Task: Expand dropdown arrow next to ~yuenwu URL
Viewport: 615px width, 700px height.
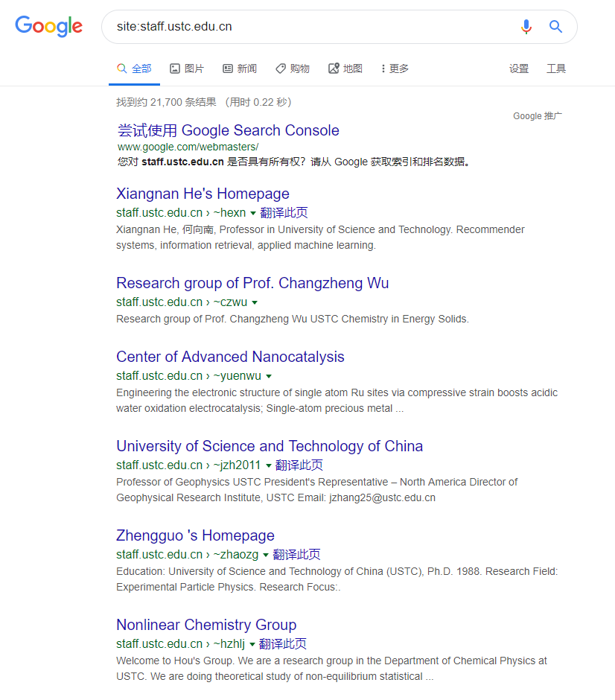Action: tap(269, 376)
